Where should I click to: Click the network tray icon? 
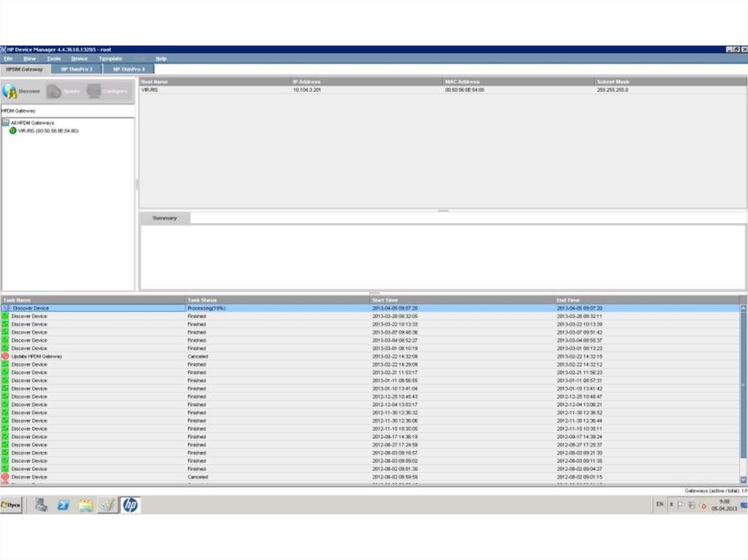click(692, 505)
